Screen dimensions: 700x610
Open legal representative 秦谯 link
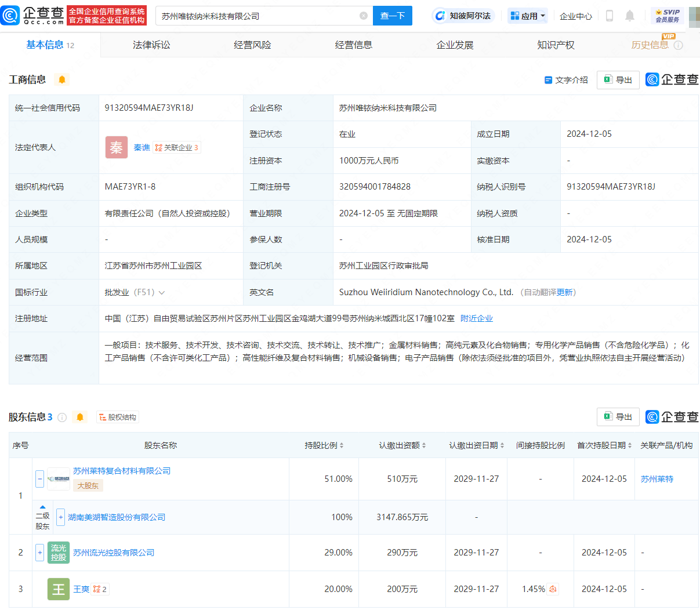[x=142, y=148]
